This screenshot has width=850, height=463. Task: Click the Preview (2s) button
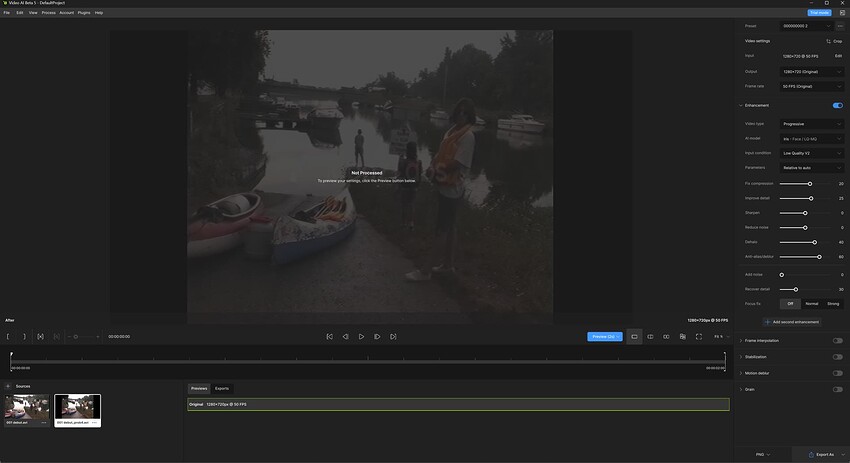coord(604,337)
